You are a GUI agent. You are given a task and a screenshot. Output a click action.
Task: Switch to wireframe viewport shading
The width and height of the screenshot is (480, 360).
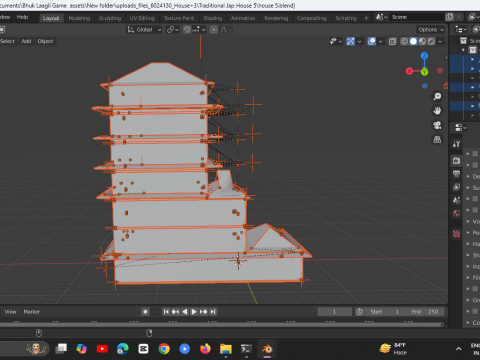pos(404,41)
